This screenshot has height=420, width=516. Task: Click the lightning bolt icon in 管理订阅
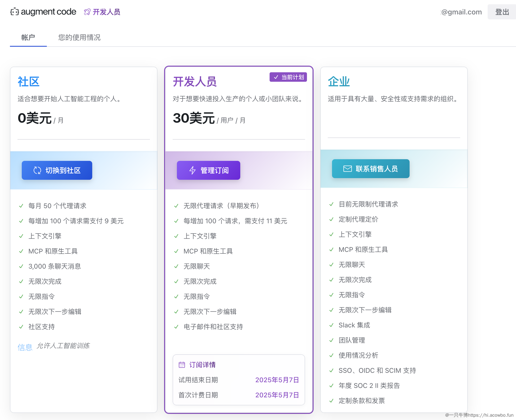(192, 170)
